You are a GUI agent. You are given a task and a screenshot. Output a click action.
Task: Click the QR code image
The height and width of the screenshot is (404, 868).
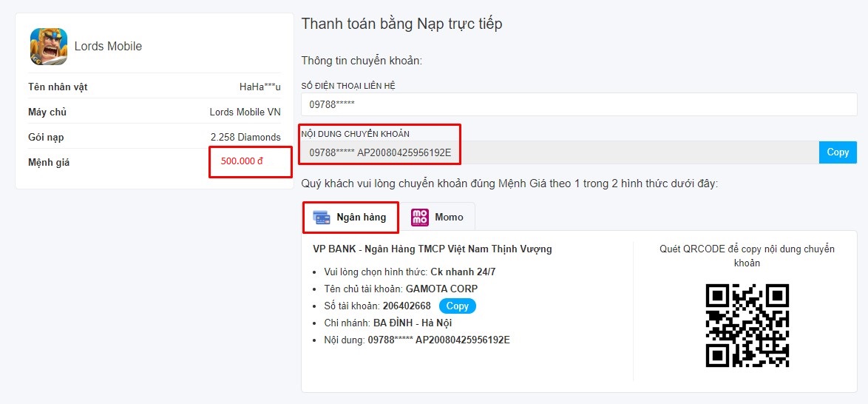click(747, 326)
